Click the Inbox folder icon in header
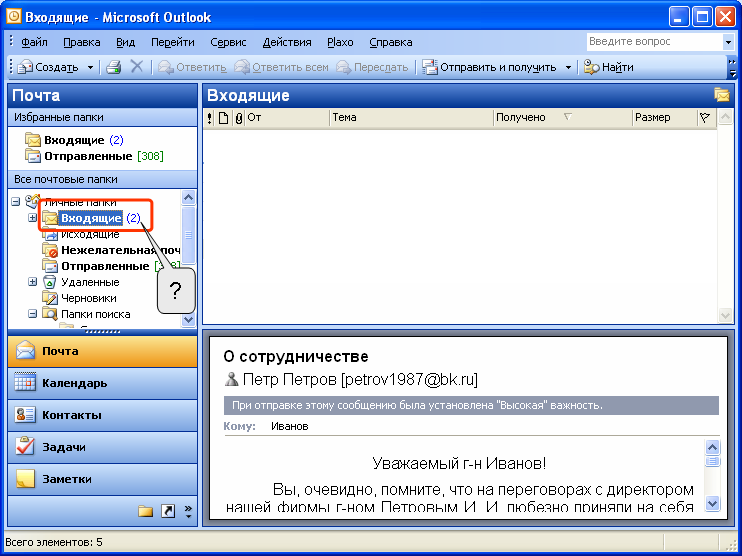742x556 pixels. click(x=722, y=95)
